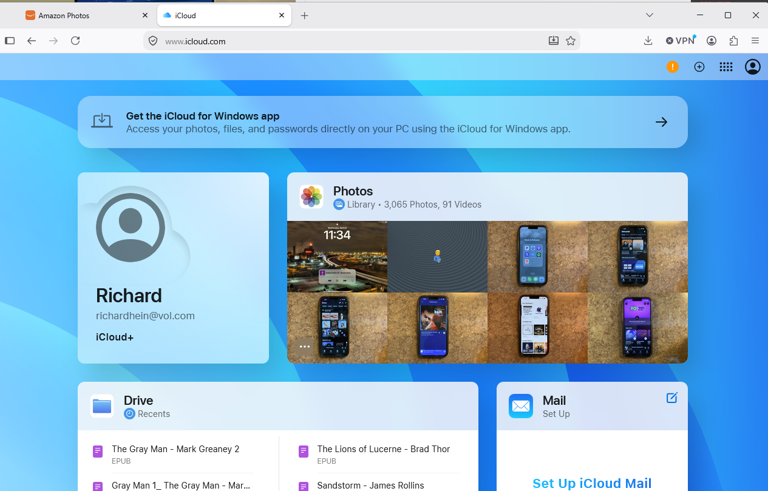Open the dark spiral pattern photo
768x491 pixels.
coord(437,257)
